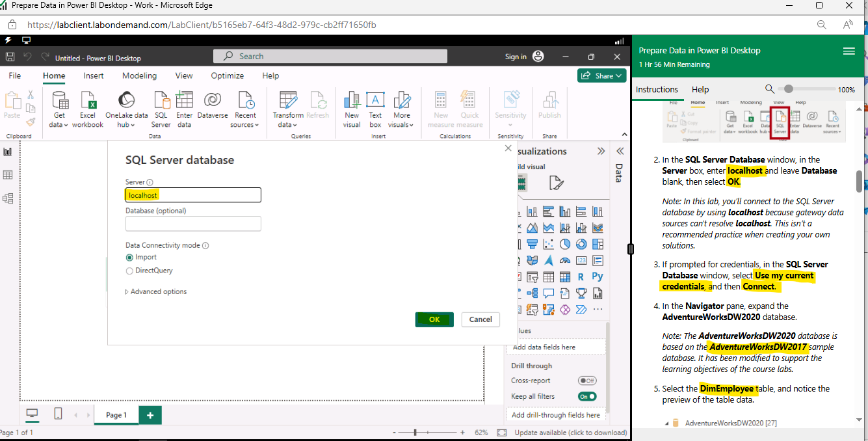
Task: Click the Get data database icon
Action: point(59,100)
